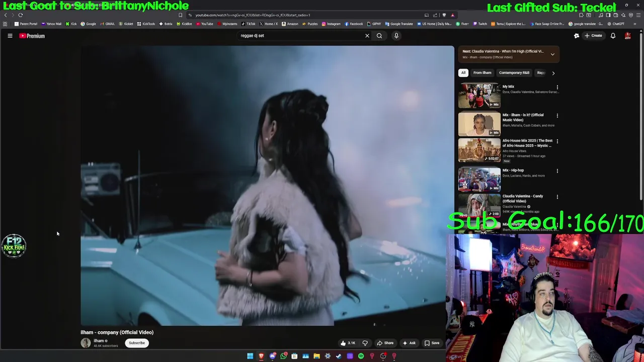This screenshot has height=362, width=644.
Task: Open Spotify from the taskbar
Action: [x=361, y=356]
